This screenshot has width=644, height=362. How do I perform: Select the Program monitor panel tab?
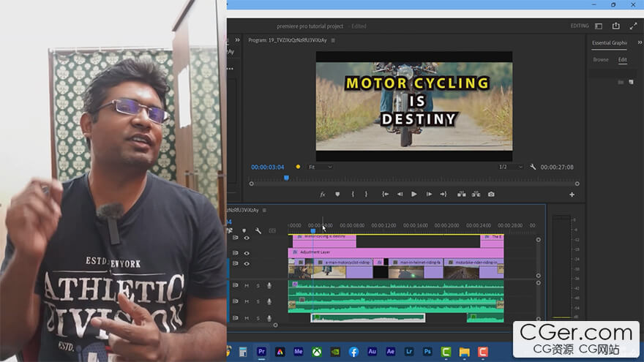tap(287, 40)
